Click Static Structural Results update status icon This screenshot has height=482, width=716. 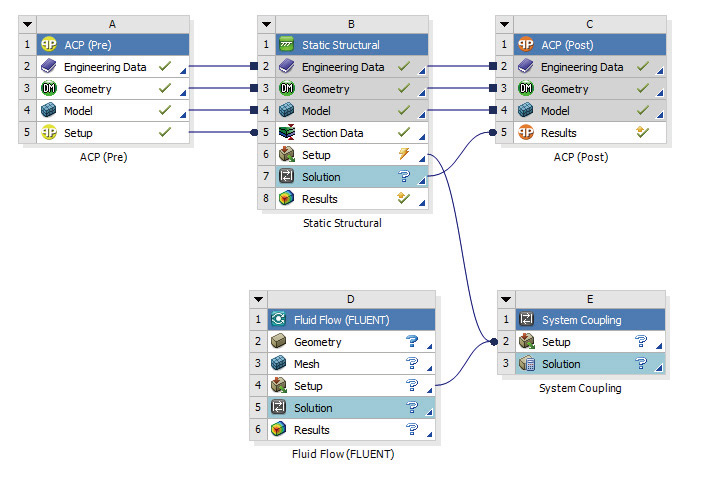pos(404,198)
